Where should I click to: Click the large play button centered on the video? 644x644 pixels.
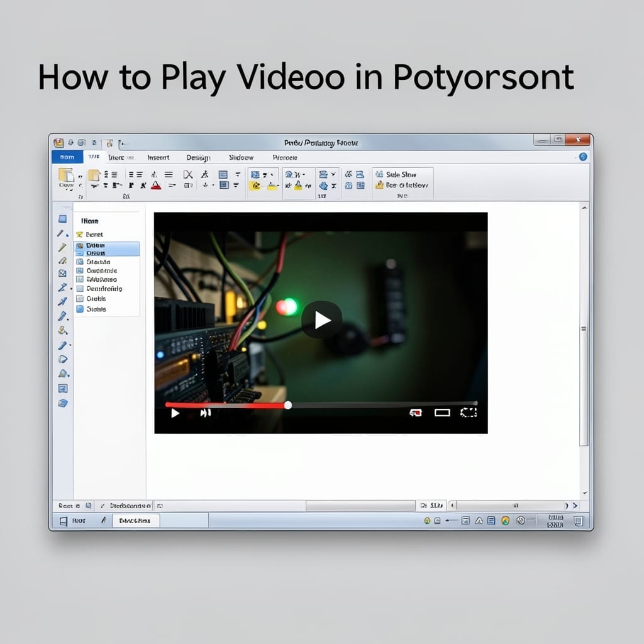pyautogui.click(x=321, y=319)
